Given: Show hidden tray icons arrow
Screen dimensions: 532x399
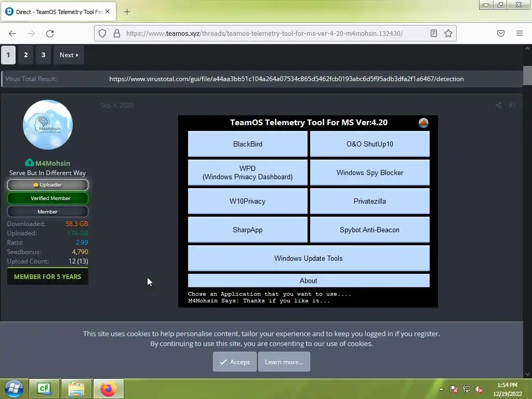Looking at the screenshot, I should point(441,389).
